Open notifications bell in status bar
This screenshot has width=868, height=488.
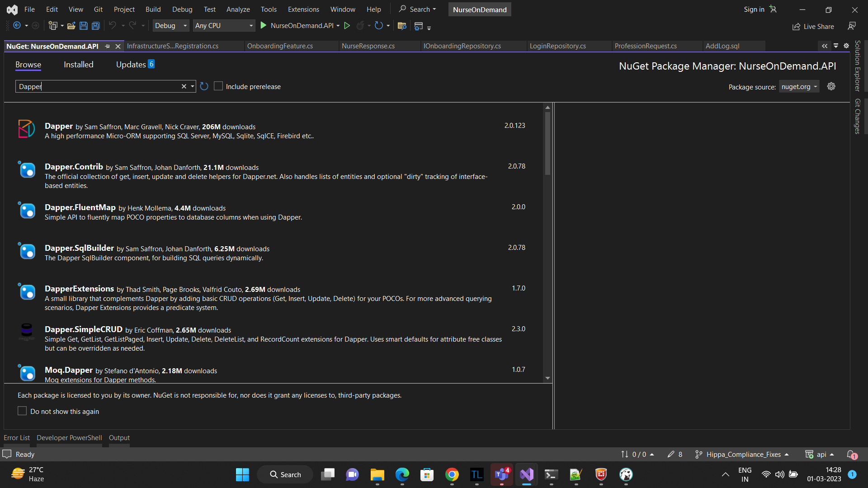[x=851, y=454]
